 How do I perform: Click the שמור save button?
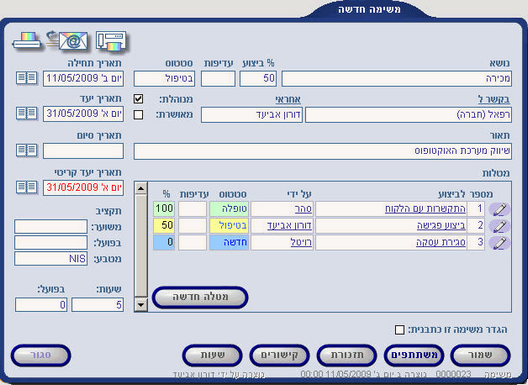(x=481, y=355)
